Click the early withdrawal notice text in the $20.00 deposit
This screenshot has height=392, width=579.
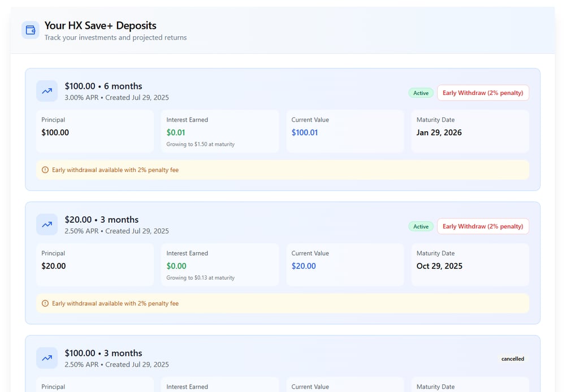115,303
